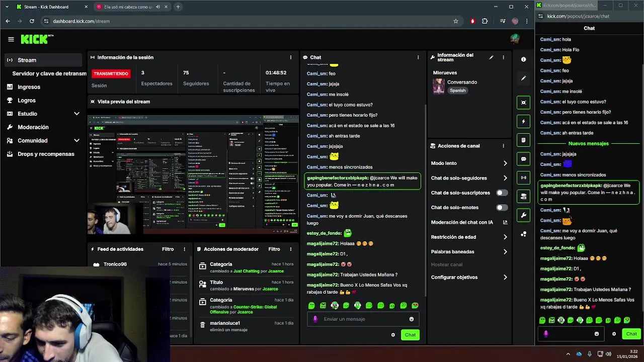Open Chat de solo-seguidores settings arrow
Viewport: 644px width, 362px height.
click(505, 178)
